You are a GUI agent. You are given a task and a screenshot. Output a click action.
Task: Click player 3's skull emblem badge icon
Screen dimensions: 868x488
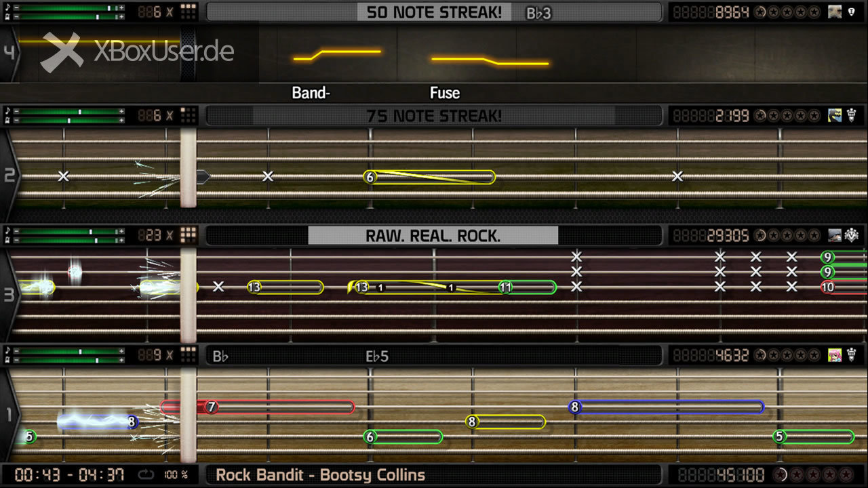(851, 235)
